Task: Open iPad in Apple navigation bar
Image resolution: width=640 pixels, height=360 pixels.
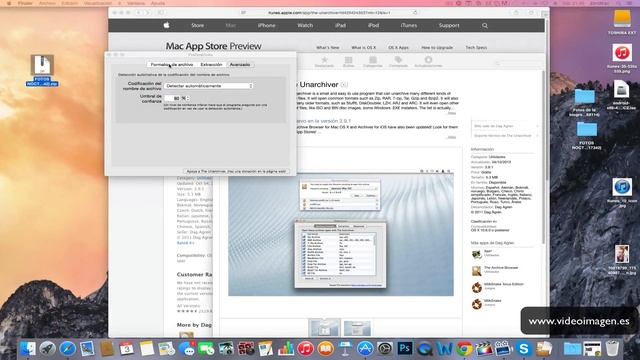Action: coord(340,25)
